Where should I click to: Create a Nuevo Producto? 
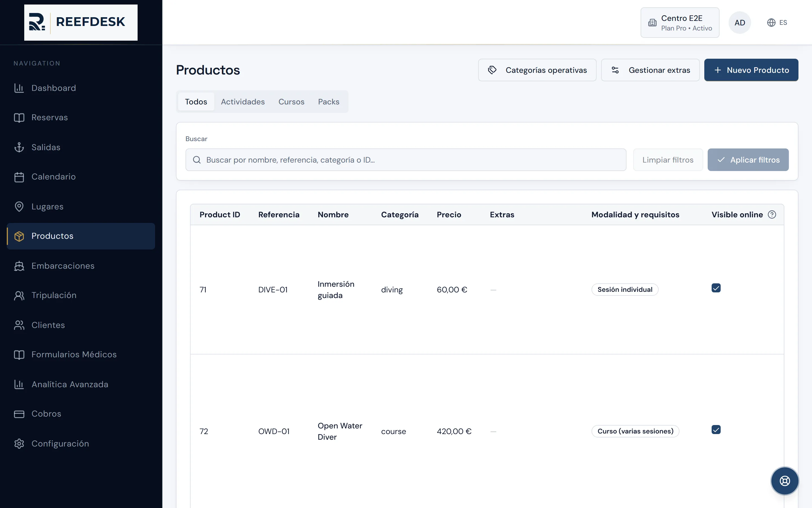(751, 70)
